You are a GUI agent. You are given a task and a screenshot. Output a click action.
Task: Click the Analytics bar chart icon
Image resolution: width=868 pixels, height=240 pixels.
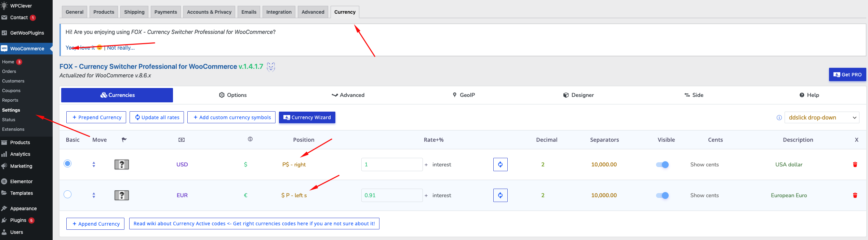[4, 154]
